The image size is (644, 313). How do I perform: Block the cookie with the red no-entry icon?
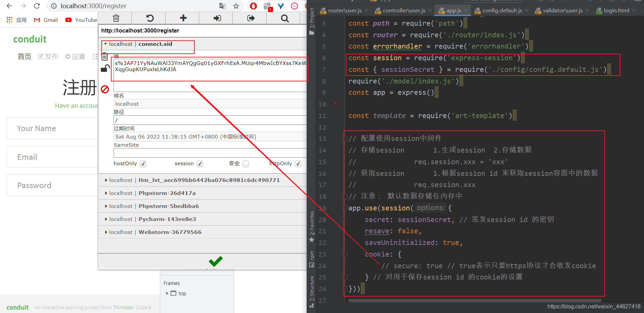[105, 89]
